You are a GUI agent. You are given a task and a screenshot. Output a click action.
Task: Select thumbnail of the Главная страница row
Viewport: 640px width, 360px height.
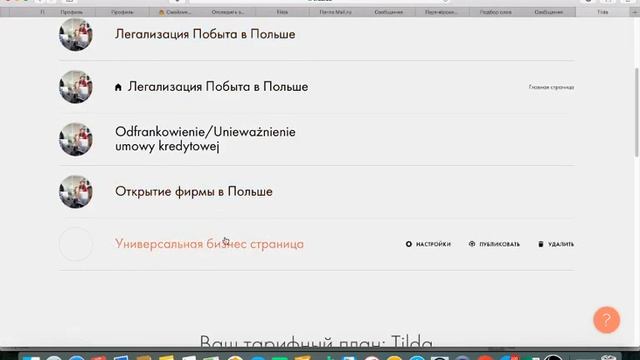pyautogui.click(x=76, y=87)
